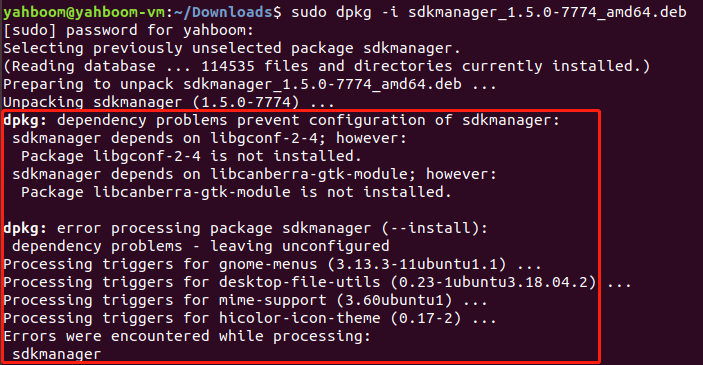The image size is (703, 365).
Task: Click the 'Reading database ... 114535 files' line
Action: (x=326, y=66)
